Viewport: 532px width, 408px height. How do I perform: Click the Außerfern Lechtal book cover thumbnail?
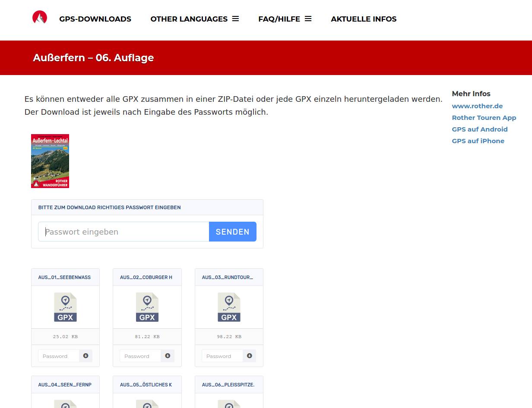pos(50,161)
